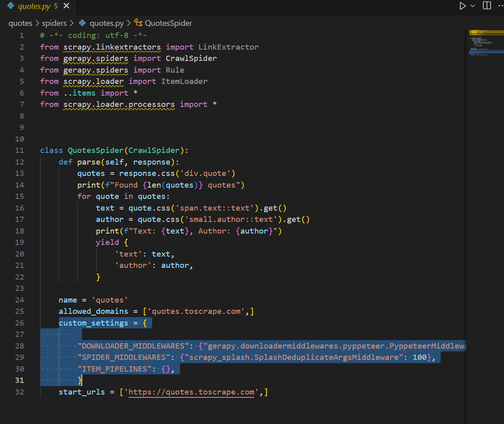Run the Python file with play icon
The height and width of the screenshot is (424, 504).
tap(463, 6)
